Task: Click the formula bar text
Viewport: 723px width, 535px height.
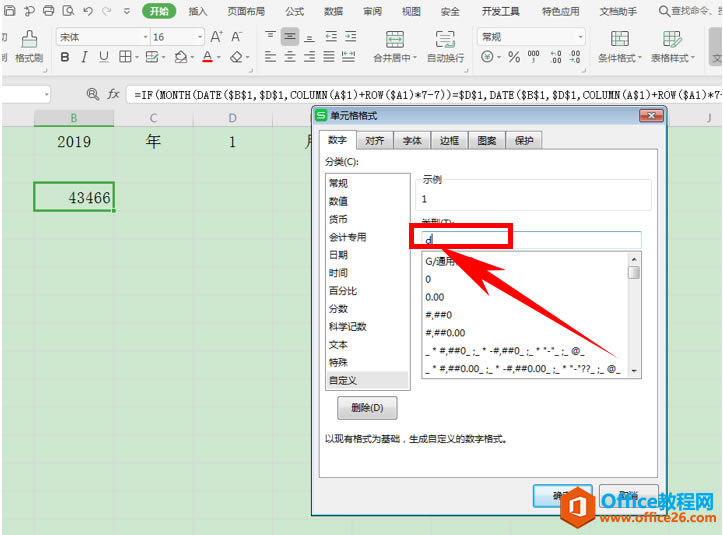Action: 426,95
